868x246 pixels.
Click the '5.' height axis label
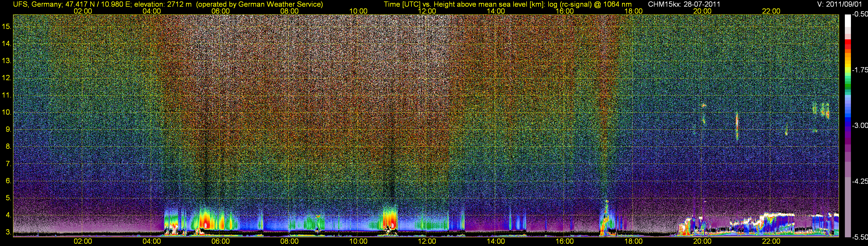[8, 198]
